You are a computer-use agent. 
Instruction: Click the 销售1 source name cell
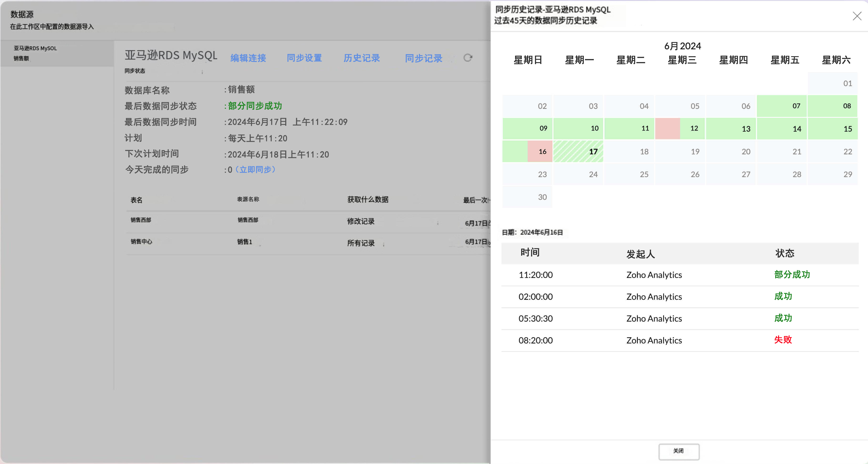pos(245,242)
